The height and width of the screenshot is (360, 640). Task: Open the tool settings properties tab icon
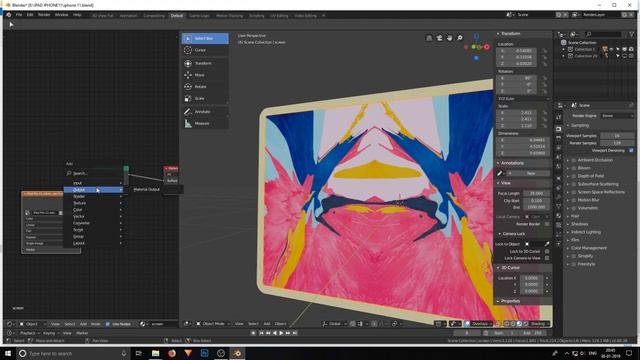(x=558, y=118)
